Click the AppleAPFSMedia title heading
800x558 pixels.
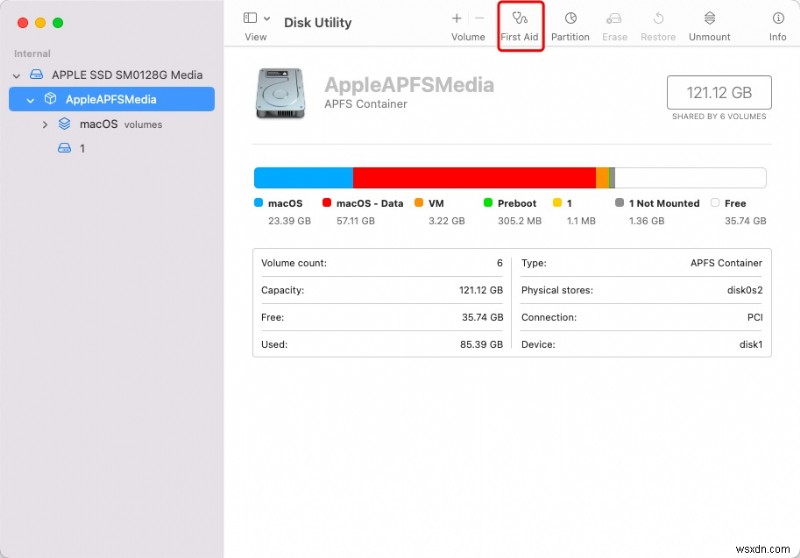click(x=409, y=85)
